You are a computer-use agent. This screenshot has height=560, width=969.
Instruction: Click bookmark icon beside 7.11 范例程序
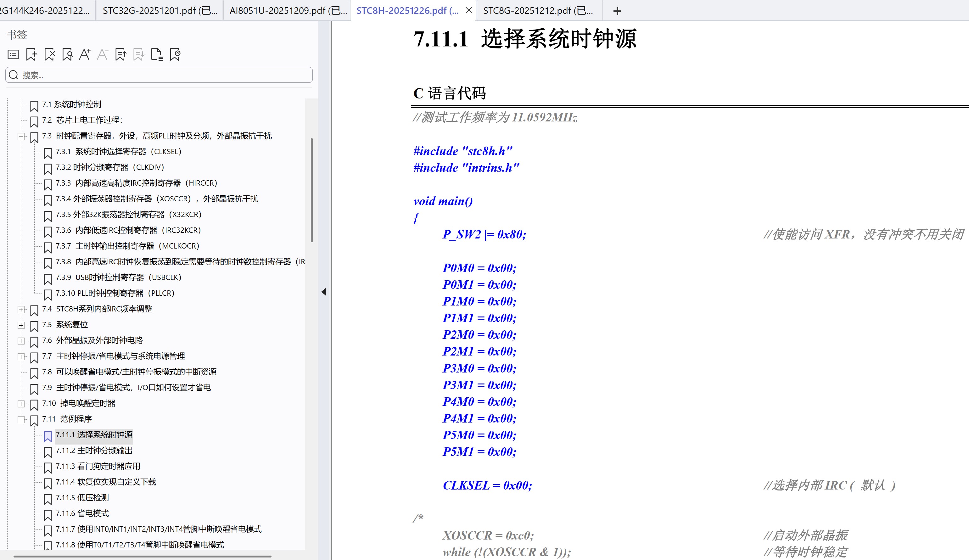click(x=34, y=420)
